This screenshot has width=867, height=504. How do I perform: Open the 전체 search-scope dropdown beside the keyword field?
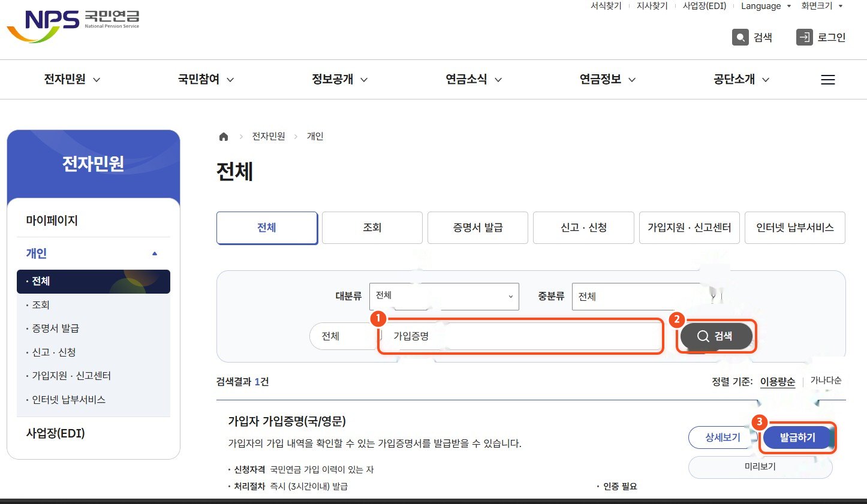[343, 336]
